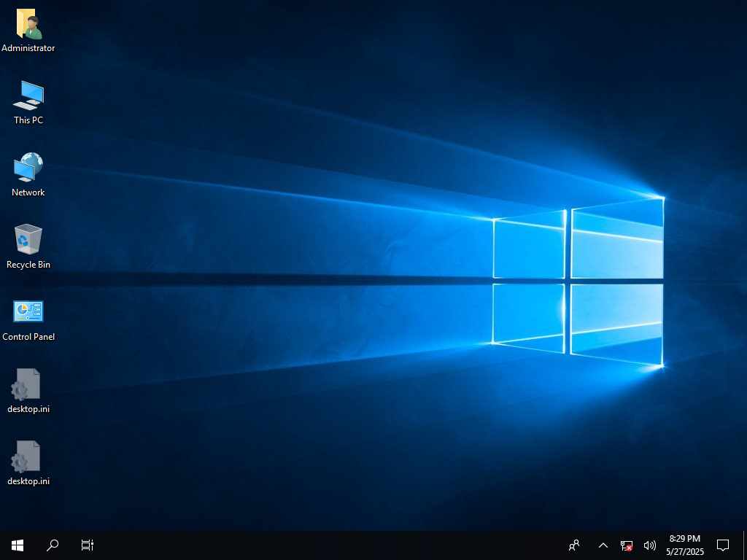The height and width of the screenshot is (560, 747).
Task: Open the network status icon with red X
Action: (627, 545)
